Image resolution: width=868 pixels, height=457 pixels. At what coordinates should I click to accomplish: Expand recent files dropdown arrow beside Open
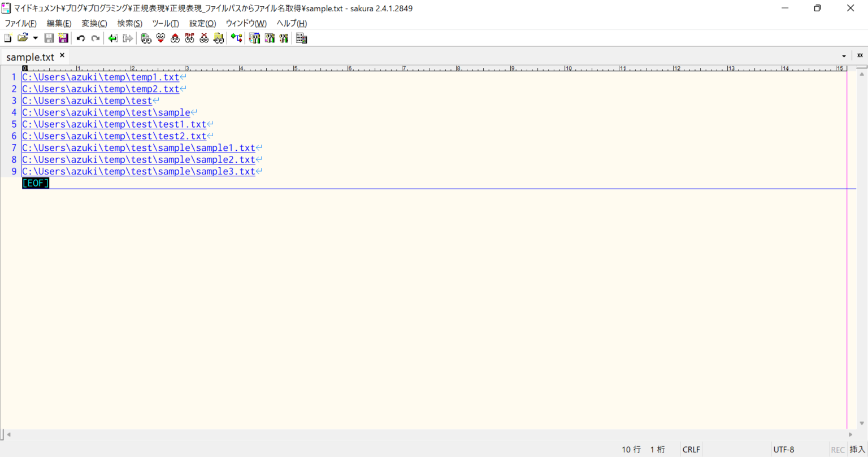pos(35,38)
